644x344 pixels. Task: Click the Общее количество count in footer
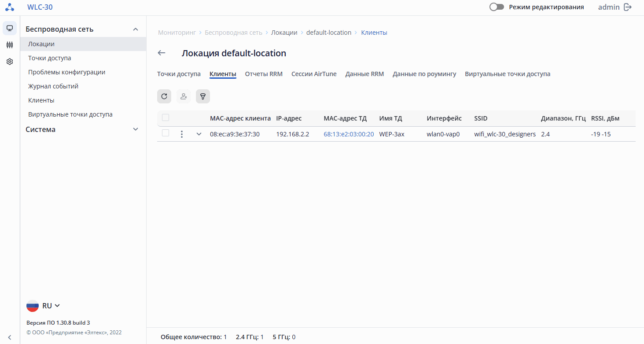pyautogui.click(x=194, y=337)
